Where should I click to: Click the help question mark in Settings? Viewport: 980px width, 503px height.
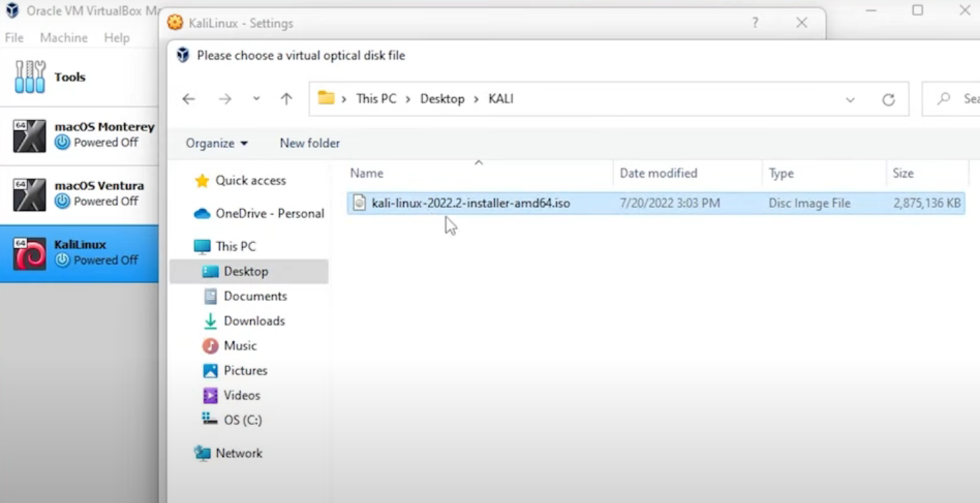tap(755, 23)
